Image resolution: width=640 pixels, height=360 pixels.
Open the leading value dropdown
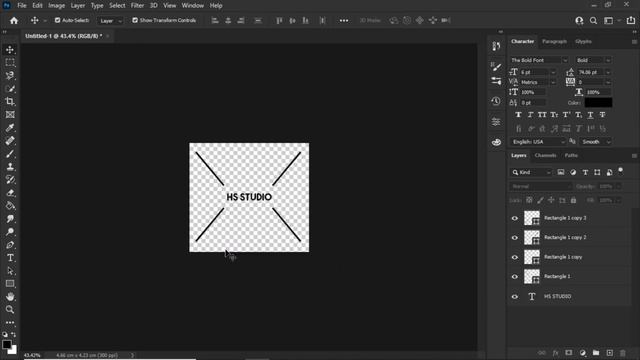pyautogui.click(x=608, y=72)
